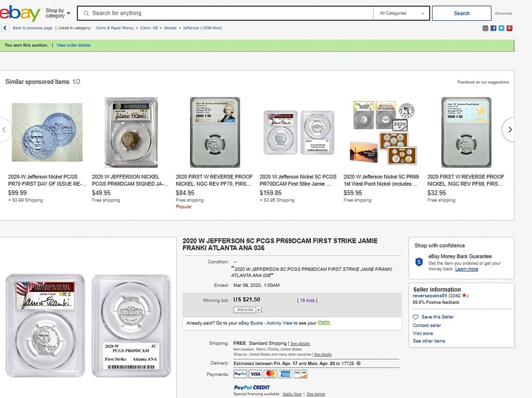The width and height of the screenshot is (532, 398).
Task: Open NGC REV PF69 reverse proof title
Action: [466, 180]
